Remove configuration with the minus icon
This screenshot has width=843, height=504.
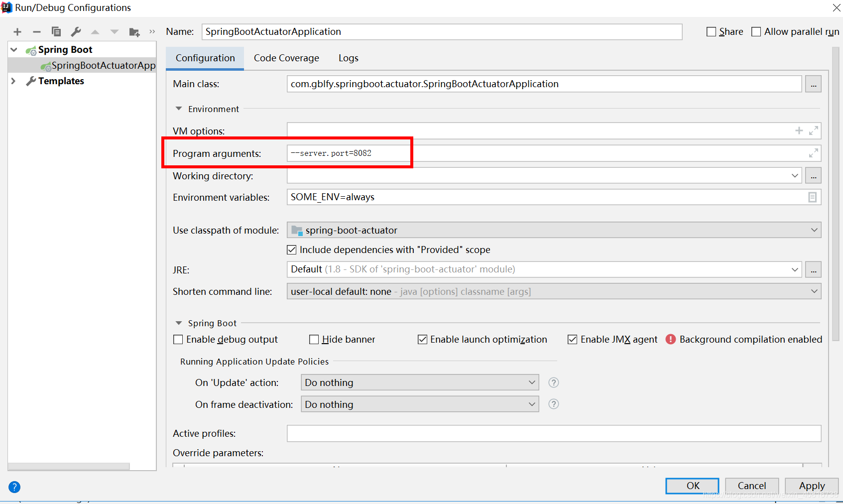point(36,32)
